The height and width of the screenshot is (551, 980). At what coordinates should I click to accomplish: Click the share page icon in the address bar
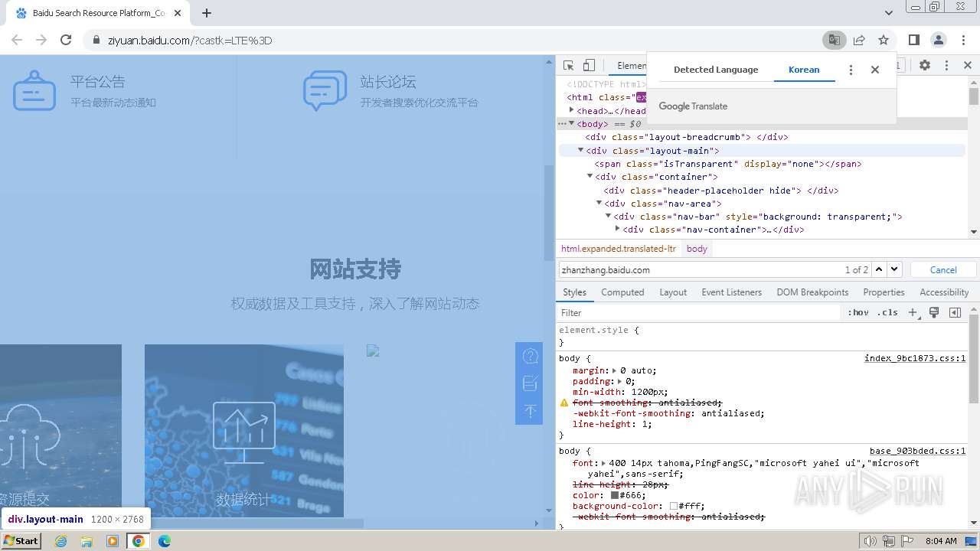click(859, 40)
